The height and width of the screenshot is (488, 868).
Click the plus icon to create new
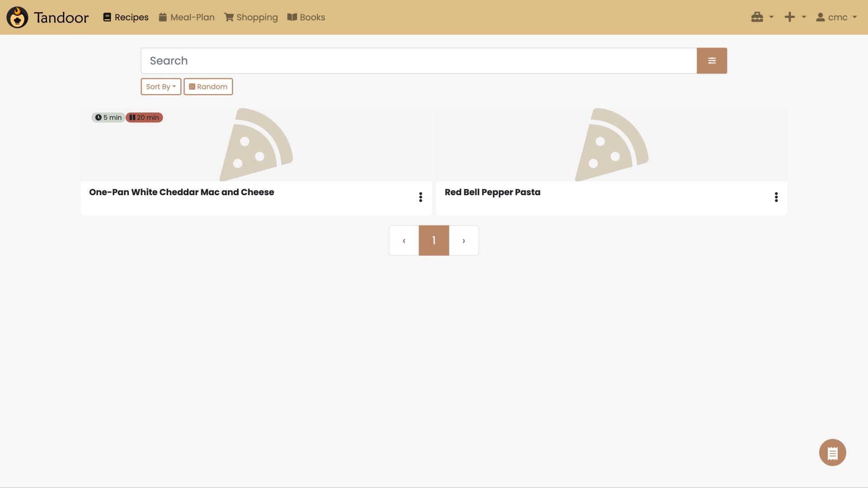coord(789,17)
